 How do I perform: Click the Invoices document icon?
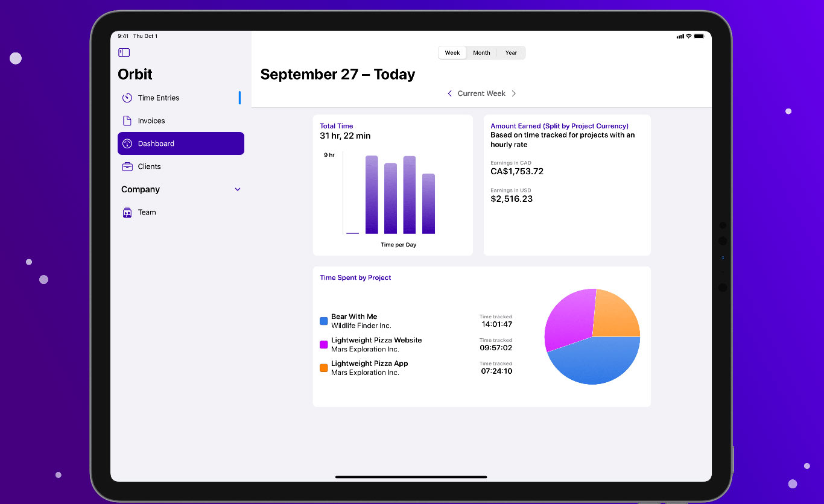[x=127, y=121]
